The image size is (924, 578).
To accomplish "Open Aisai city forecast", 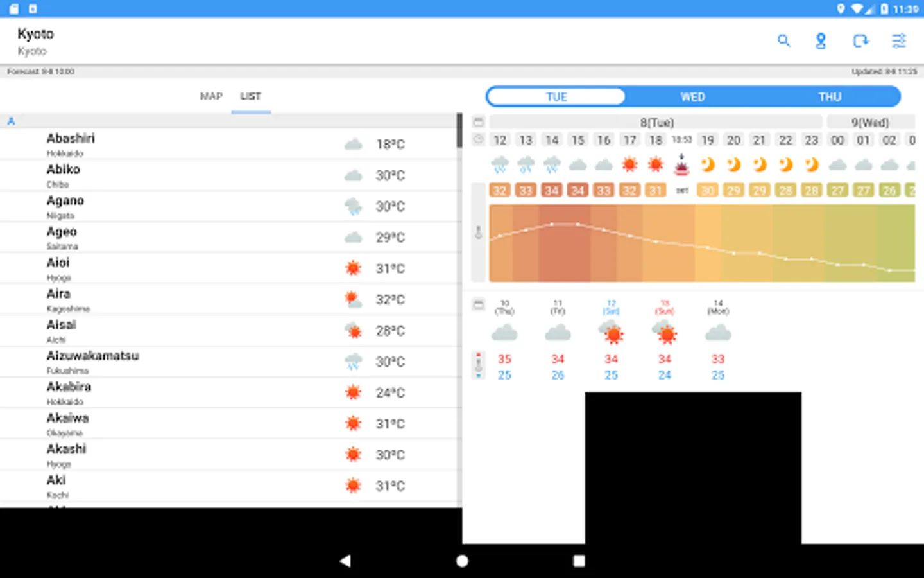I will pos(228,331).
